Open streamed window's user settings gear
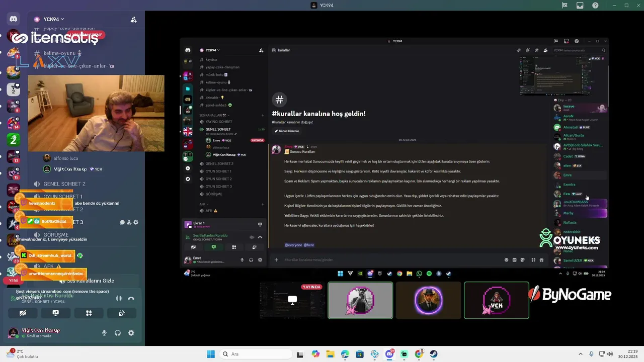 click(260, 260)
